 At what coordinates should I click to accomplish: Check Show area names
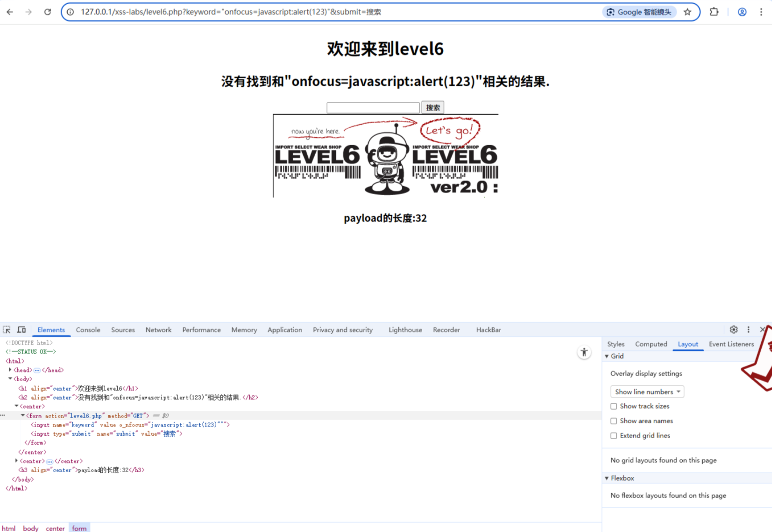pyautogui.click(x=614, y=421)
